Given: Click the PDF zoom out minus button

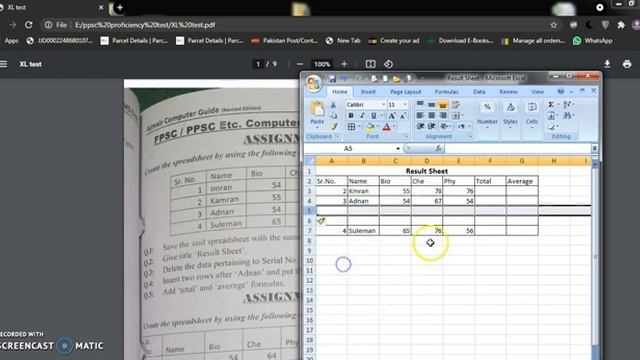Looking at the screenshot, I should point(300,64).
